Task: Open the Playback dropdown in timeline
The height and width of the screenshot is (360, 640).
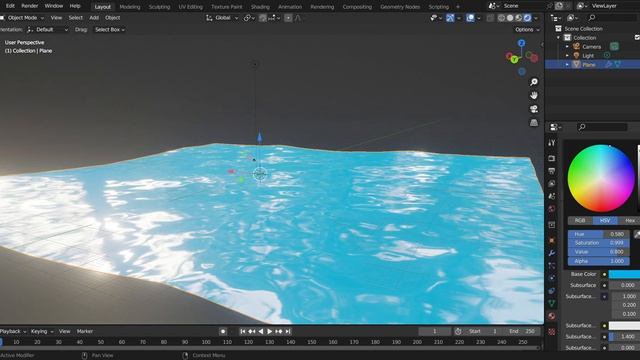Action: tap(13, 331)
